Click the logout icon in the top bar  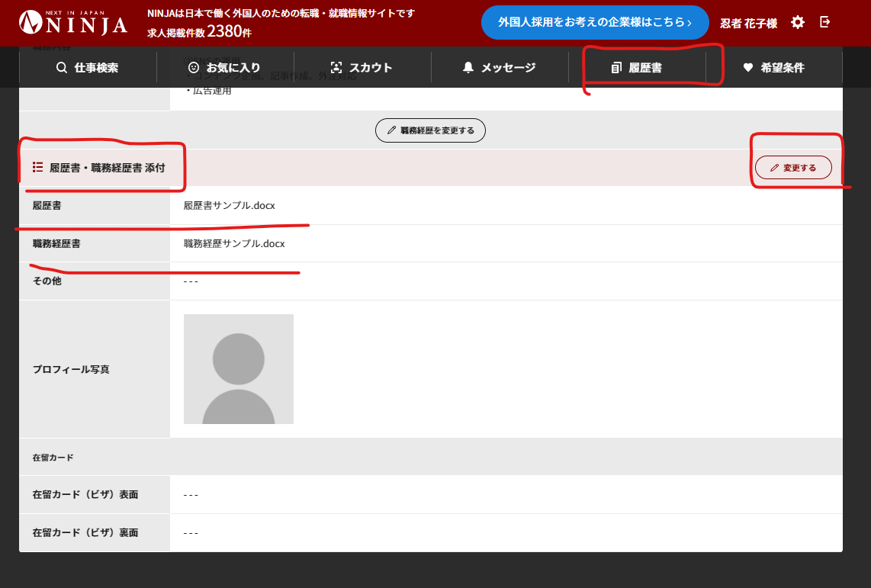click(824, 23)
